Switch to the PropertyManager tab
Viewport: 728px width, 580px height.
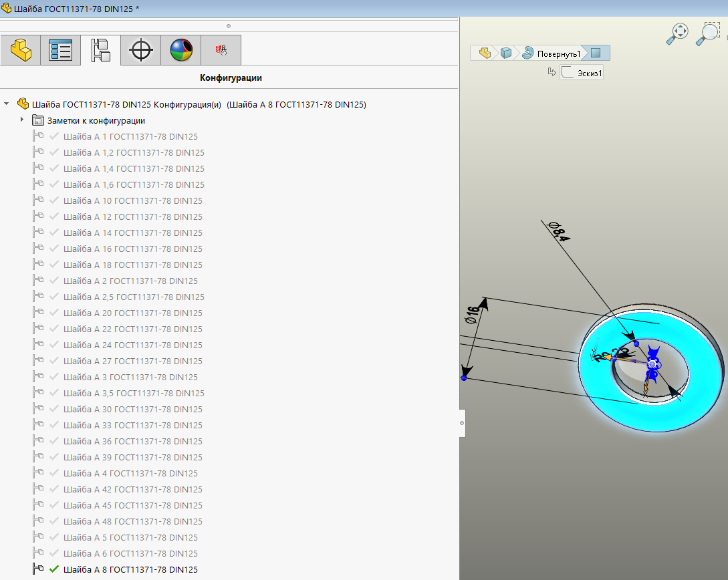click(x=60, y=50)
